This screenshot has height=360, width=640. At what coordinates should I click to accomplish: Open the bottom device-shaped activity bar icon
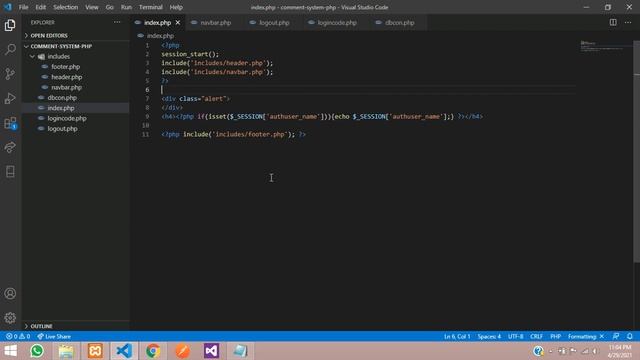tap(10, 171)
